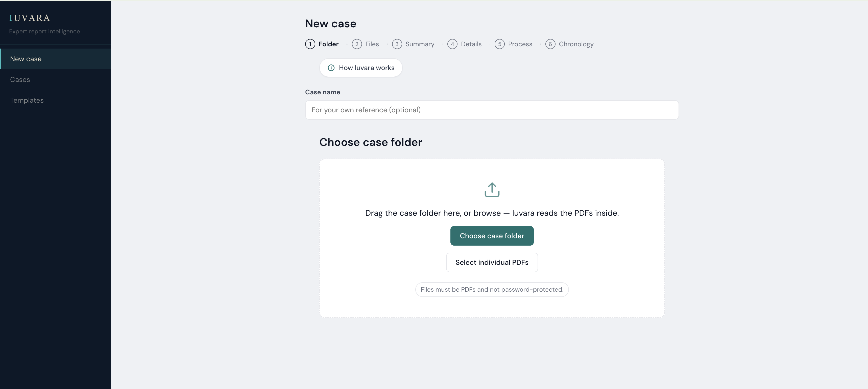Open Templates in the sidebar
This screenshot has width=868, height=389.
click(56, 101)
